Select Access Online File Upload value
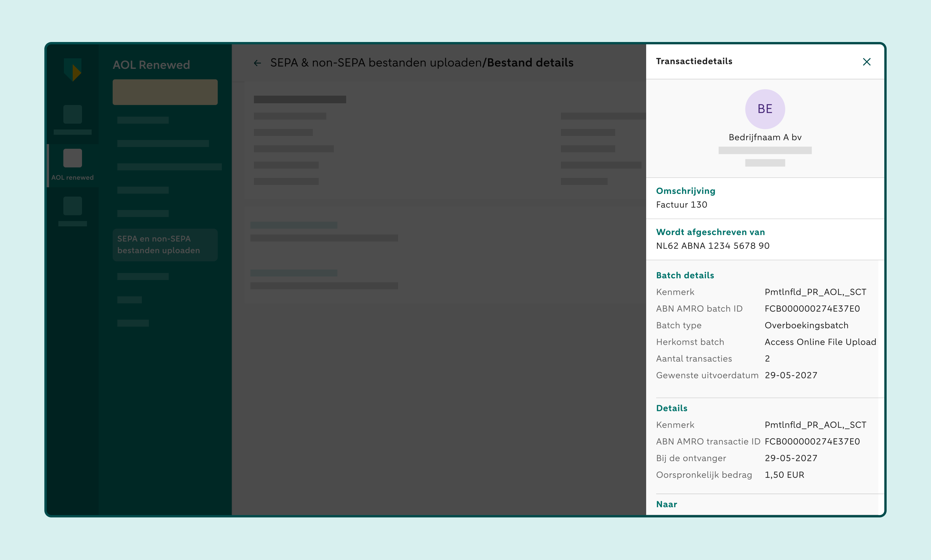 820,342
